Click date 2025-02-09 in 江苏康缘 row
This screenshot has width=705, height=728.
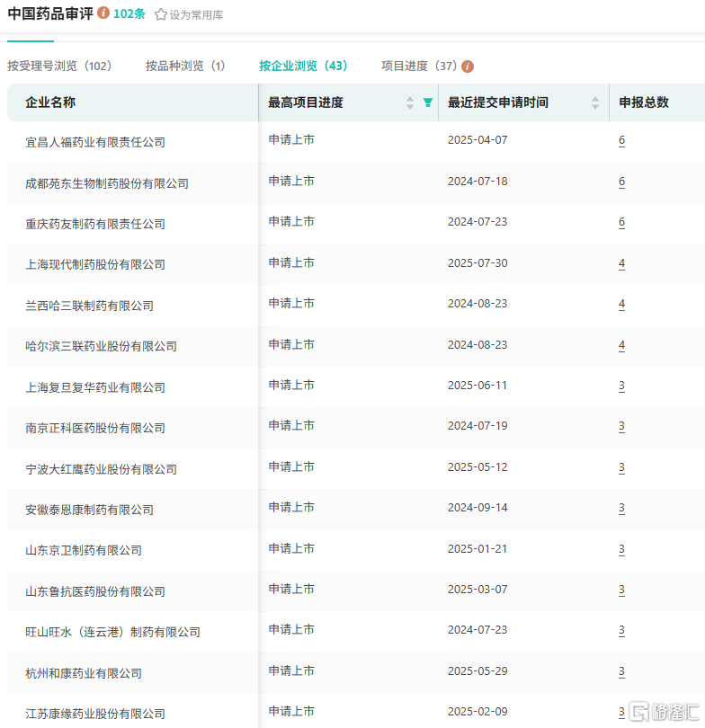click(477, 712)
